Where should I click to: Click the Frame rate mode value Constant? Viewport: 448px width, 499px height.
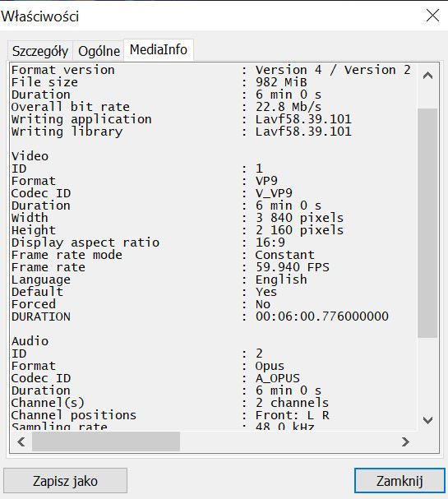[285, 255]
